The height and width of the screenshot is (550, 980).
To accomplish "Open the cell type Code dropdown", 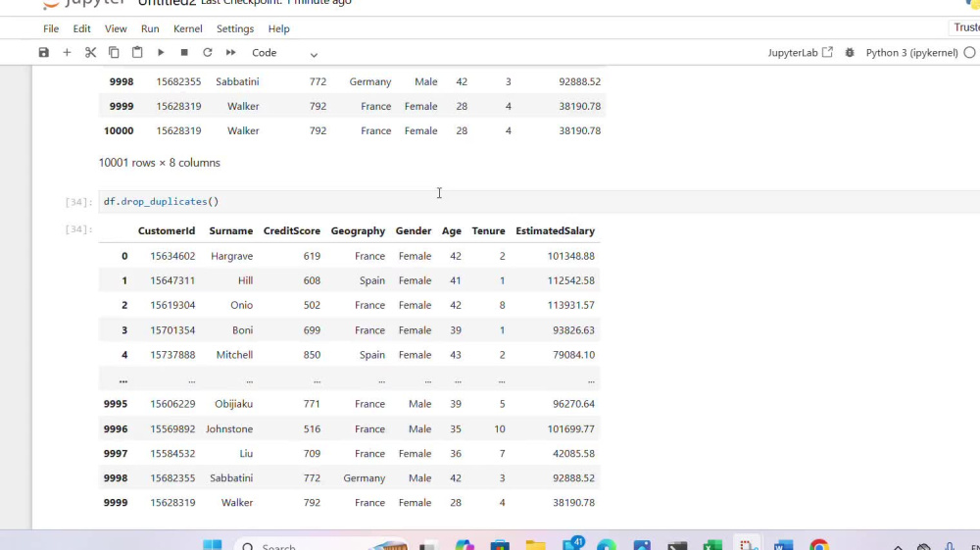I will (x=284, y=53).
